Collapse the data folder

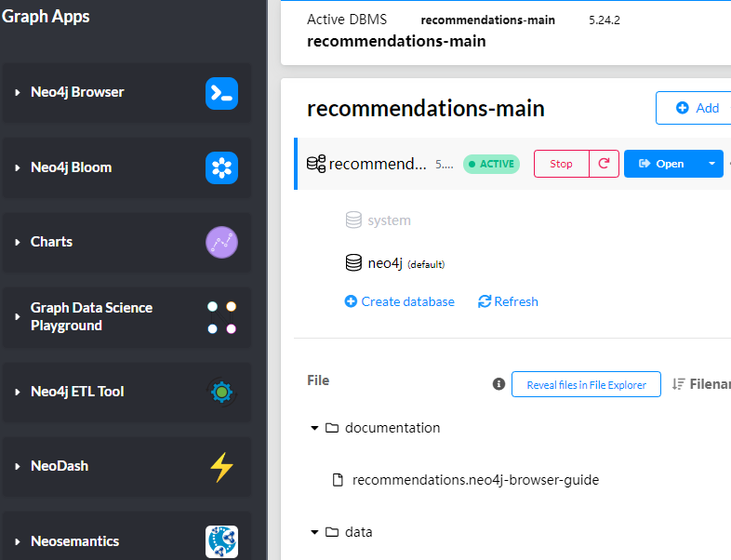[314, 532]
